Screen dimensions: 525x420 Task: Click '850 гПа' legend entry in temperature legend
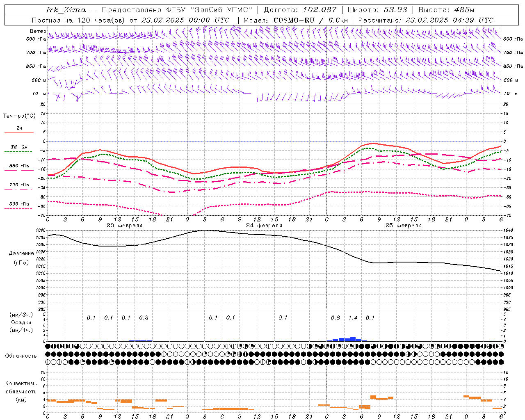pos(19,166)
